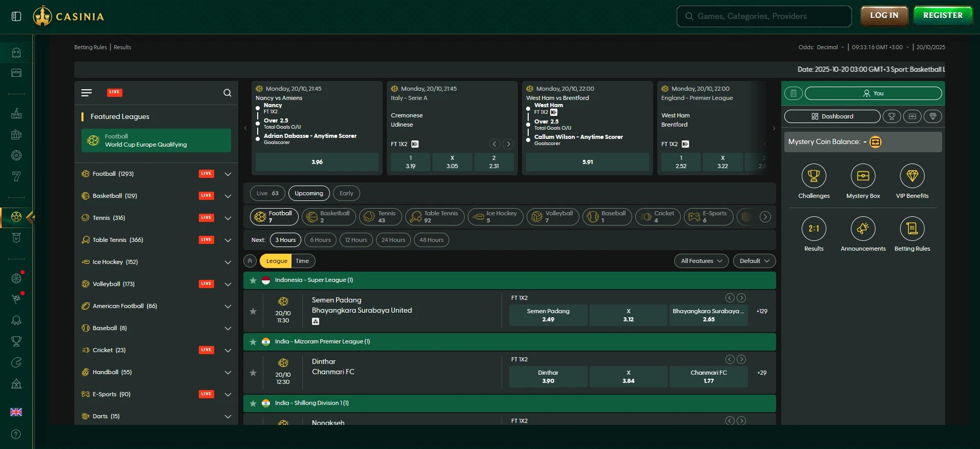Open the bet slip icon beside You
The image size is (980, 449).
click(793, 93)
